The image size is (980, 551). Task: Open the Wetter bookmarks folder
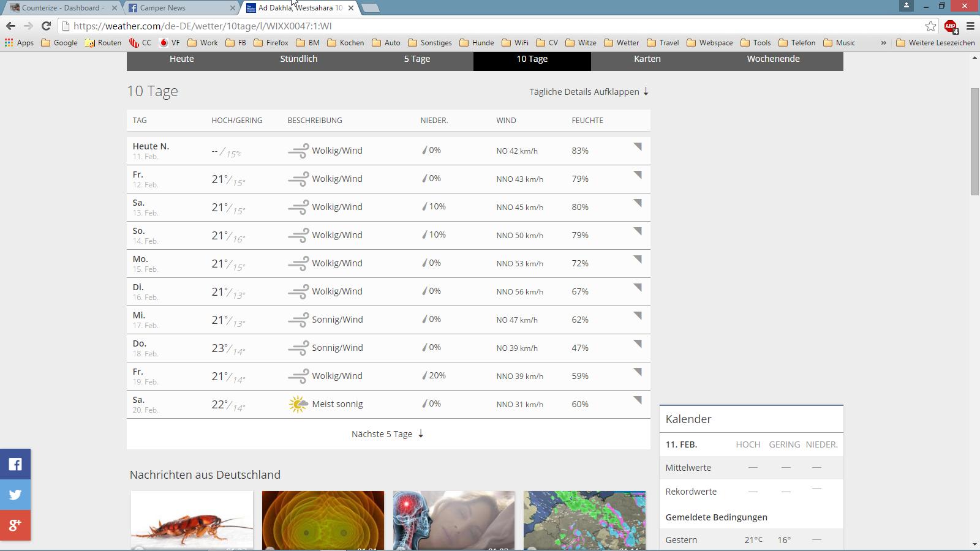click(x=621, y=42)
